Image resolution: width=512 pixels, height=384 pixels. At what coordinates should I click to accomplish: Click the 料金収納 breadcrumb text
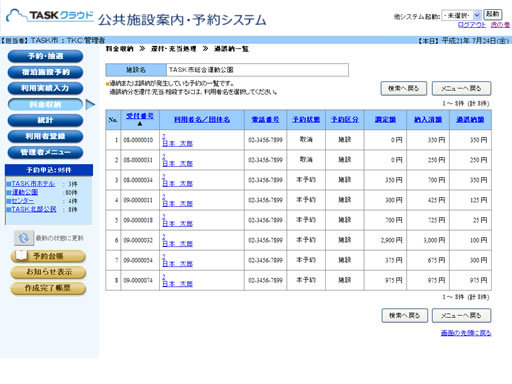pos(120,49)
